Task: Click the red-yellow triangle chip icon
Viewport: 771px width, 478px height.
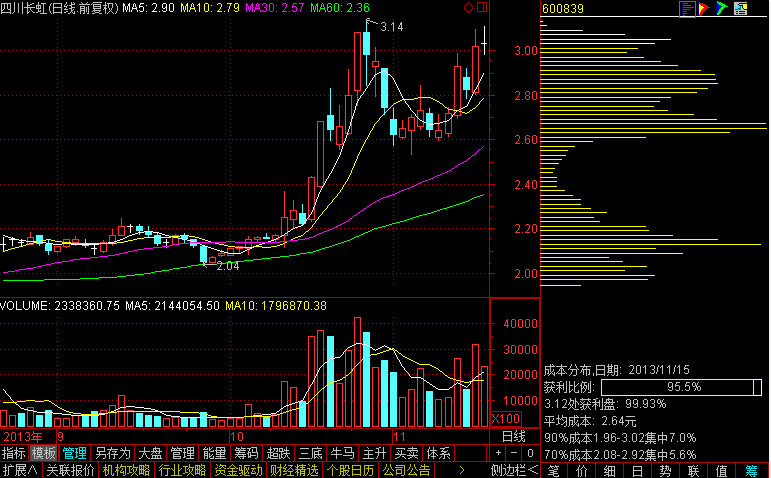Action: coord(705,9)
